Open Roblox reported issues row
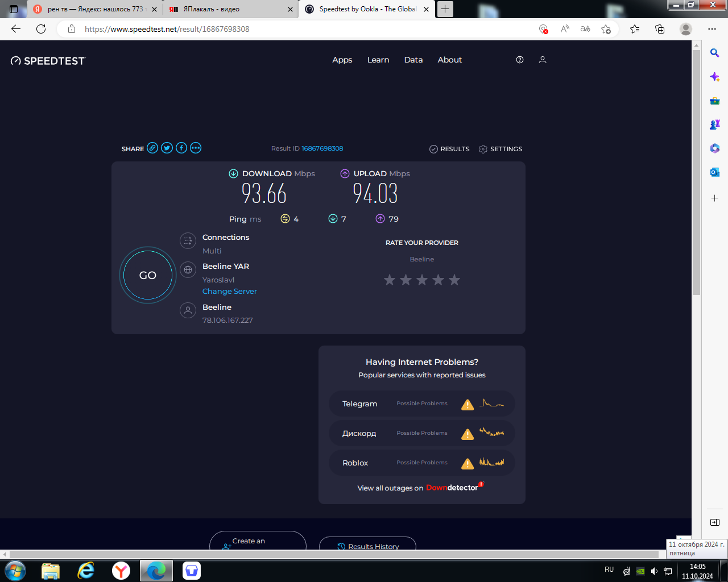 click(x=422, y=463)
